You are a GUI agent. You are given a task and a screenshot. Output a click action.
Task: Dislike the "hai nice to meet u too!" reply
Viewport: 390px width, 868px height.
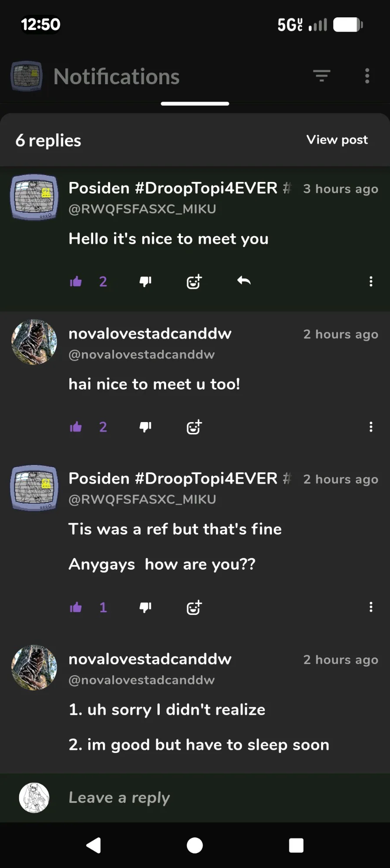(145, 427)
